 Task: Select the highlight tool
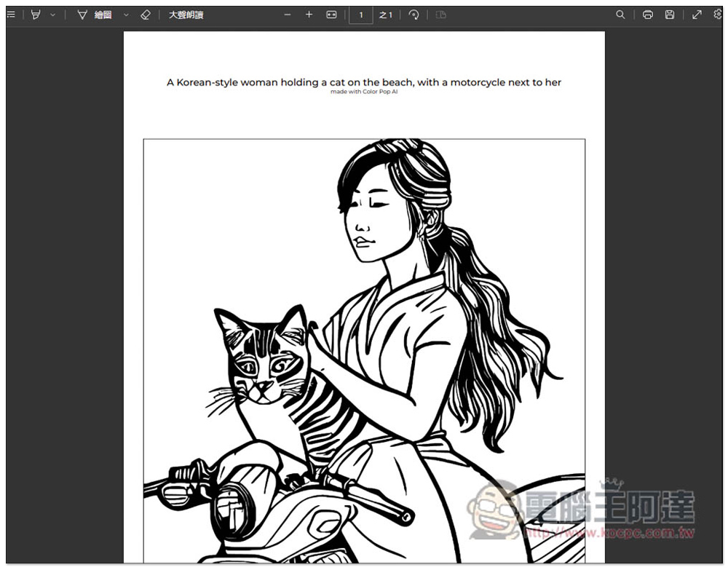36,15
